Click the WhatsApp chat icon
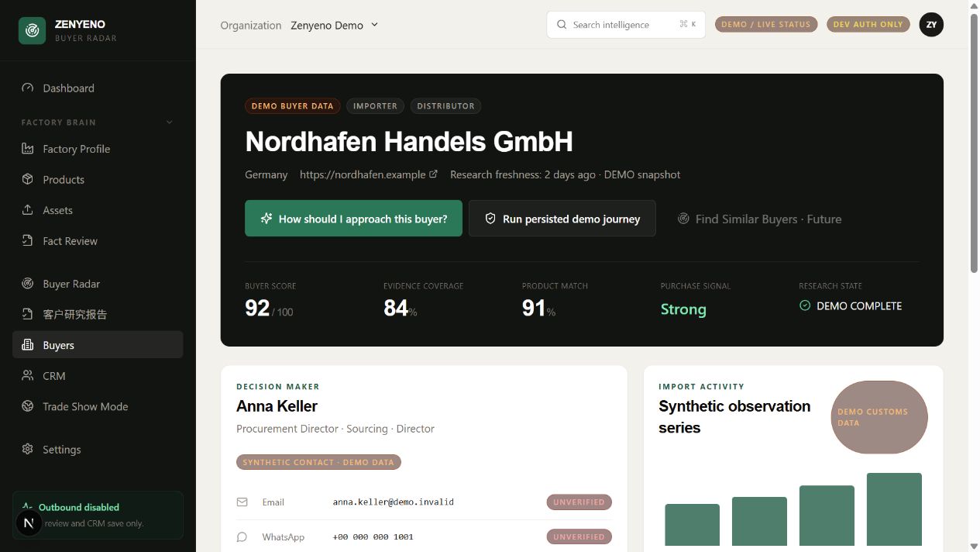 pyautogui.click(x=242, y=537)
